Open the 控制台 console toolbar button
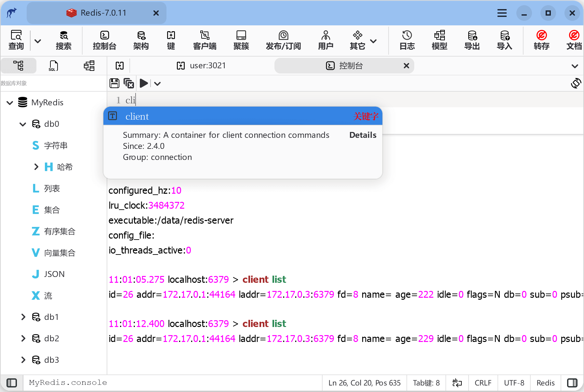584x392 pixels. coord(104,40)
